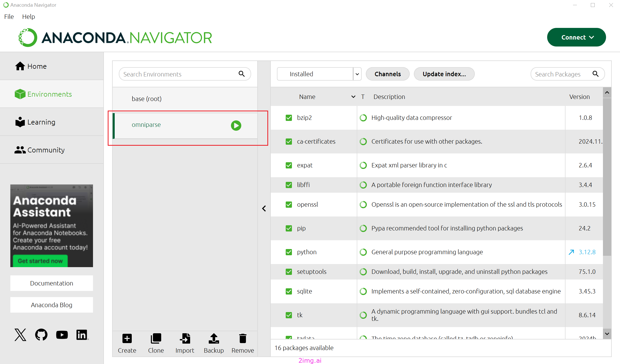Uncheck the bzip2 package checkbox

pyautogui.click(x=289, y=118)
